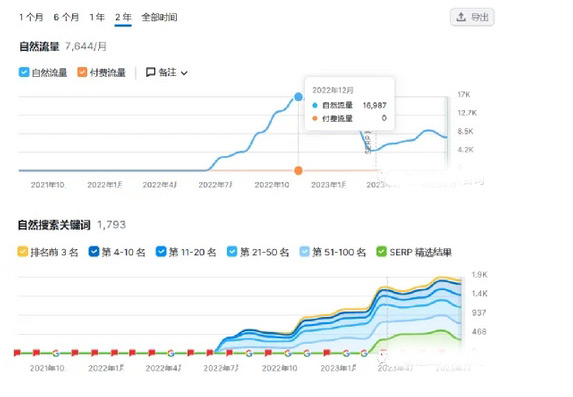Image resolution: width=573 pixels, height=397 pixels.
Task: Click the 导出 export button
Action: (x=472, y=17)
